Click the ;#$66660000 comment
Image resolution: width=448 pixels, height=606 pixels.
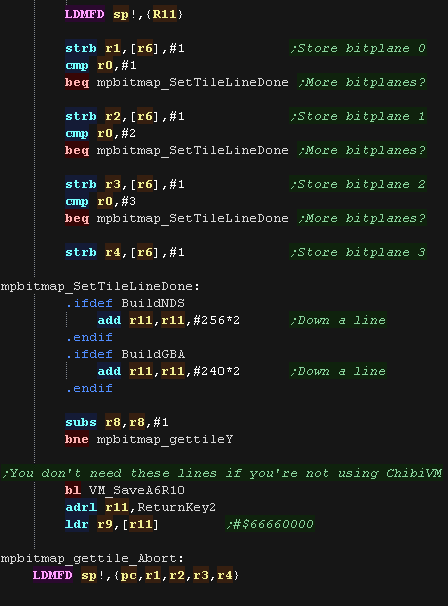coord(270,524)
